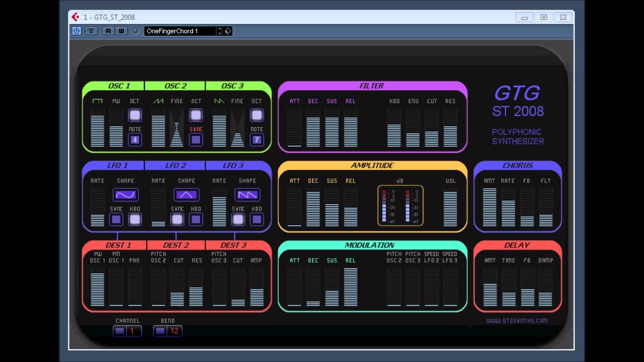
Task: Adjust Amplitude SUS slider
Action: point(332,207)
